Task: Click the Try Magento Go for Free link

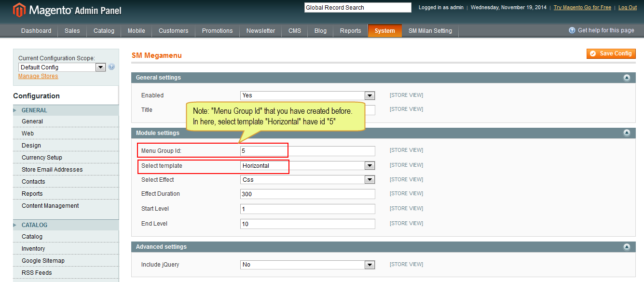Action: [582, 7]
